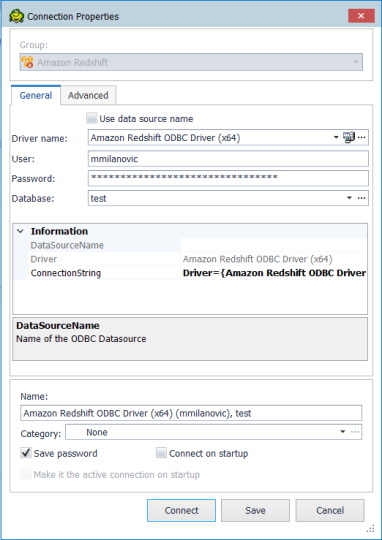Click the ellipsis button beside Database field

pos(361,198)
